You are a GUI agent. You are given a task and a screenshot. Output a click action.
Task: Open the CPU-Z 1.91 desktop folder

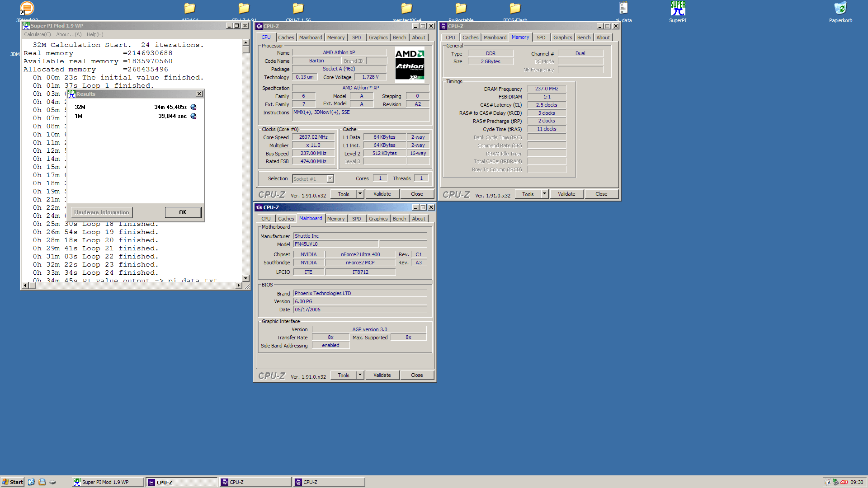[244, 12]
